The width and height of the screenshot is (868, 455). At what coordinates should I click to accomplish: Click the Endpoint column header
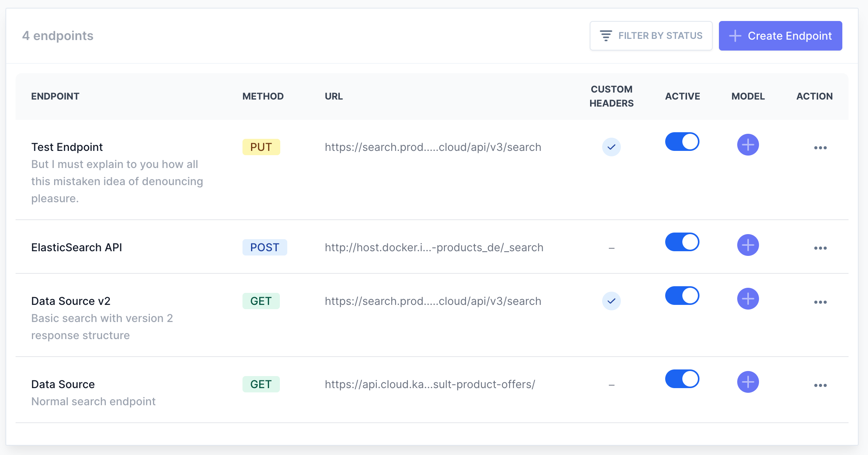coord(55,96)
